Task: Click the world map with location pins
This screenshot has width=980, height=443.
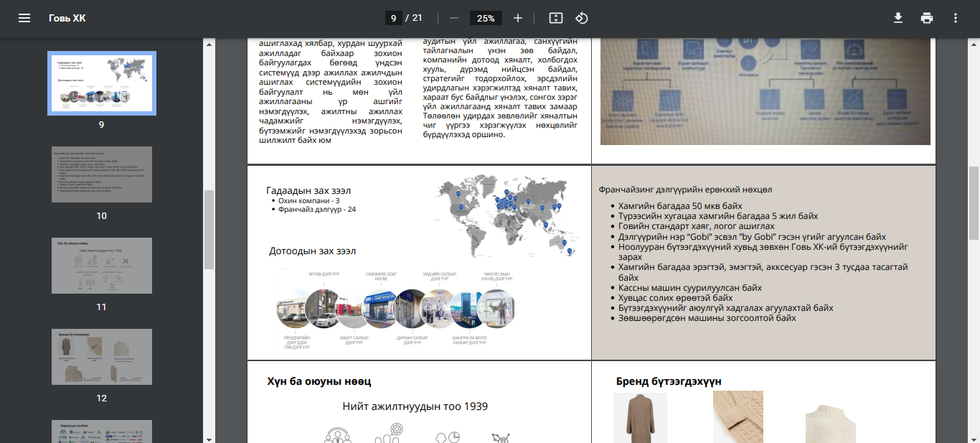Action: click(x=506, y=218)
